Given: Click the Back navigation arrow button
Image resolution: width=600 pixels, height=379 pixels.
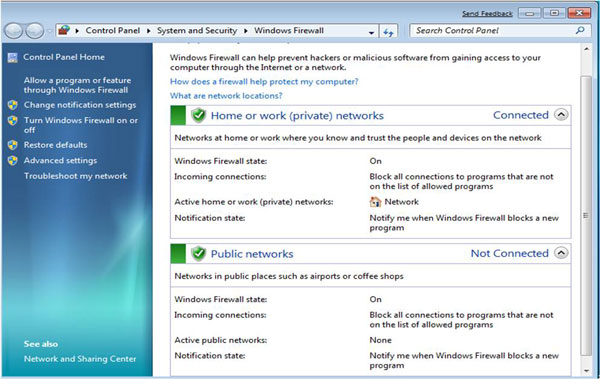Looking at the screenshot, I should pos(14,31).
